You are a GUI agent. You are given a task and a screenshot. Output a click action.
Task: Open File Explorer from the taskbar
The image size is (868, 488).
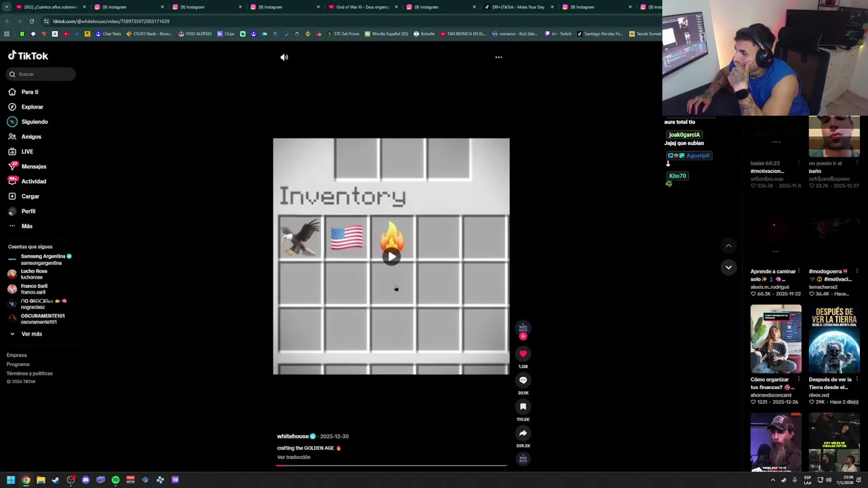pyautogui.click(x=41, y=480)
